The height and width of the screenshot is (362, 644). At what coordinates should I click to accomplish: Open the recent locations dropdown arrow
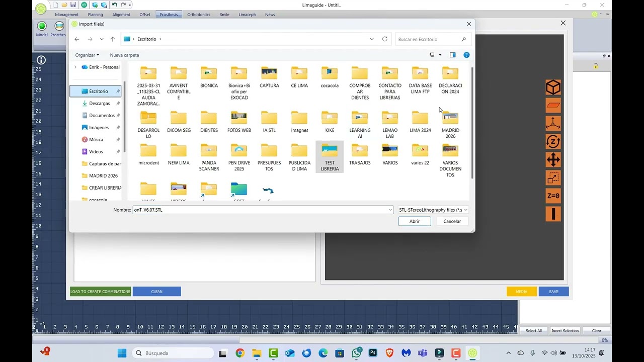(x=102, y=39)
